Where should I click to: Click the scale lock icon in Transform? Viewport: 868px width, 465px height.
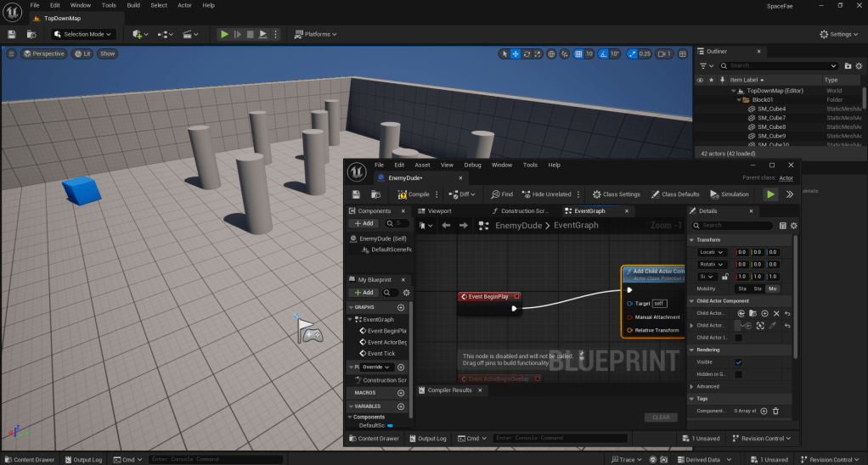pos(724,277)
